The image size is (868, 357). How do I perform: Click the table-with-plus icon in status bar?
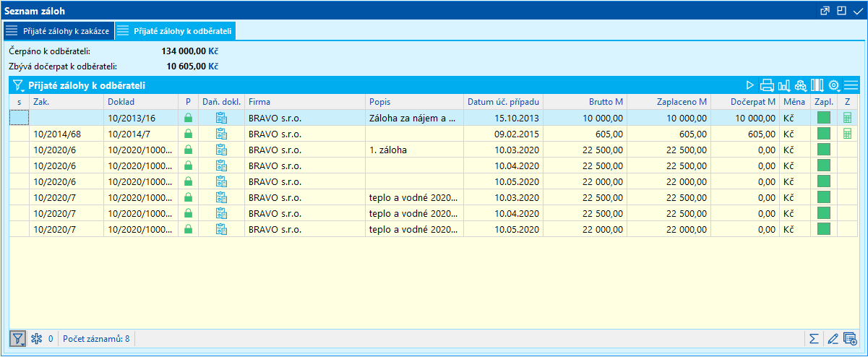[850, 338]
